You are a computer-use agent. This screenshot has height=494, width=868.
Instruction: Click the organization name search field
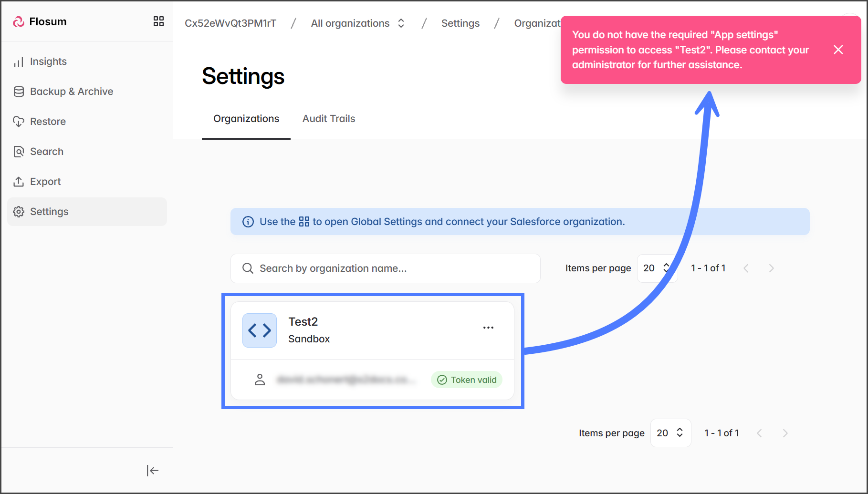pos(386,268)
